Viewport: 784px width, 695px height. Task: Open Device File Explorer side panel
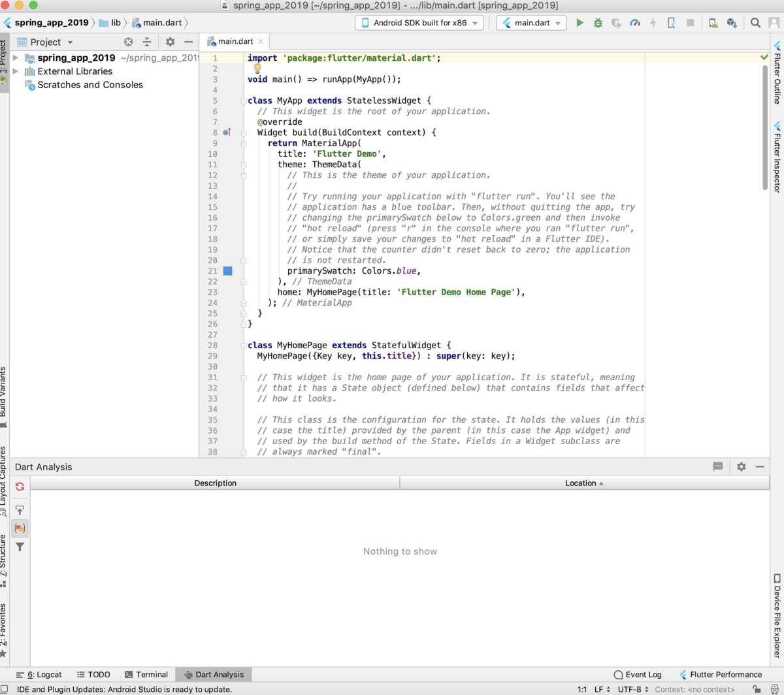(x=777, y=616)
